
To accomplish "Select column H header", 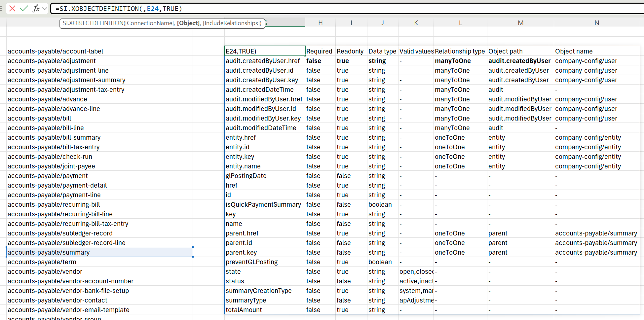I will coord(320,23).
